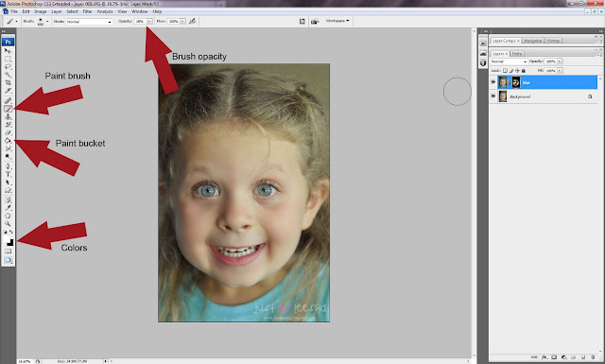
Task: Toggle lock all for layer
Action: tap(523, 71)
